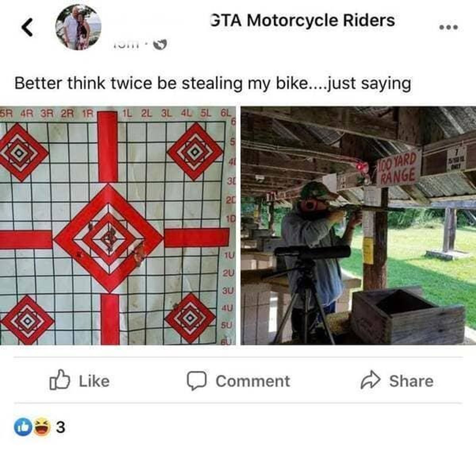Open the poster's profile picture
Screen dimensions: 476x455
click(79, 27)
